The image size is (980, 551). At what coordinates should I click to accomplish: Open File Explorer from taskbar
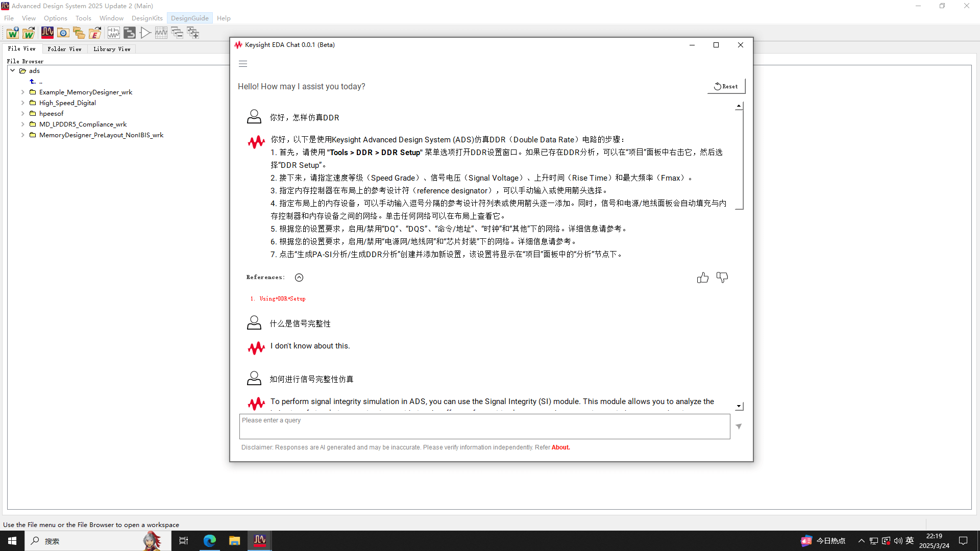coord(234,541)
